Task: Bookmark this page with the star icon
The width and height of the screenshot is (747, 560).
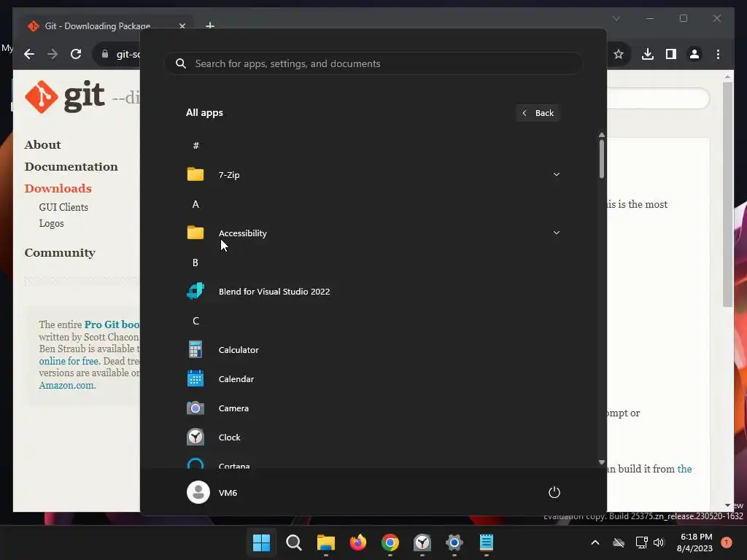Action: (619, 54)
